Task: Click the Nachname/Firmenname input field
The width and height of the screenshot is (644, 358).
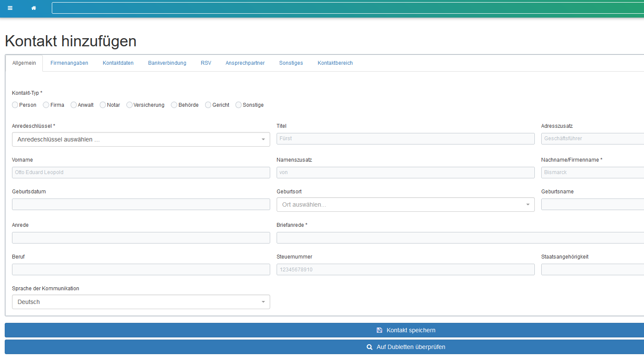Action: coord(593,172)
